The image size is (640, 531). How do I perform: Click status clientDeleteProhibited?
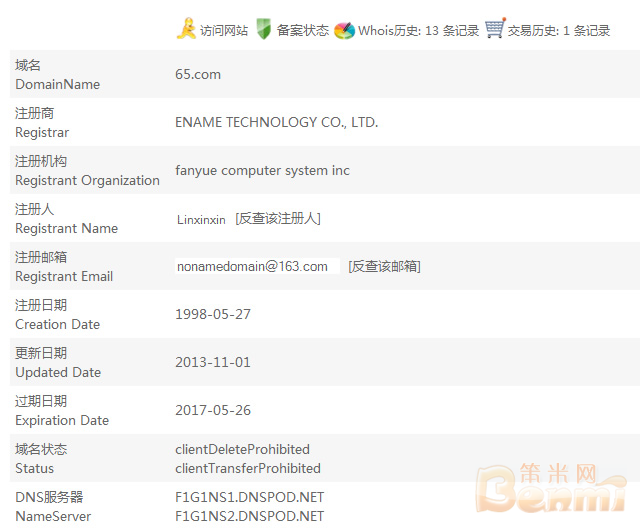242,449
